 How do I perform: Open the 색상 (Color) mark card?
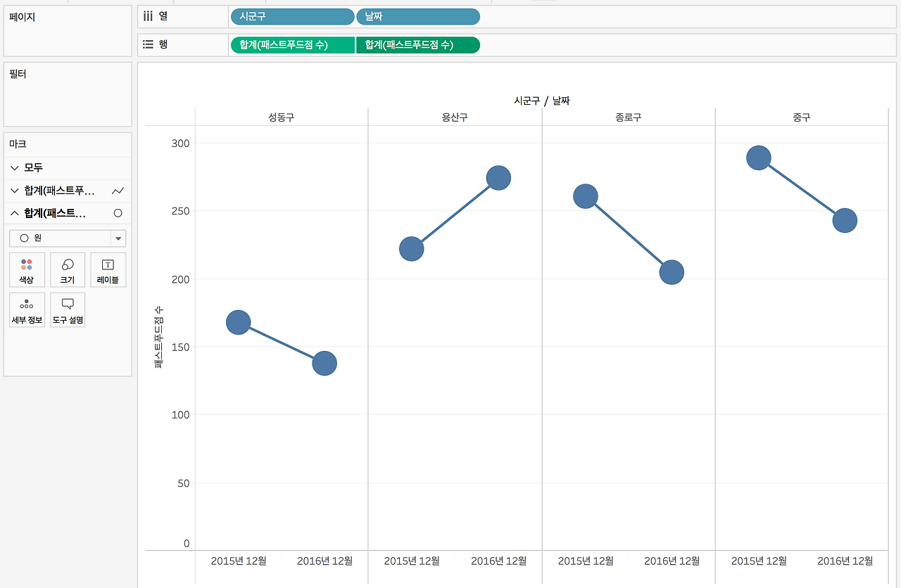[x=27, y=270]
